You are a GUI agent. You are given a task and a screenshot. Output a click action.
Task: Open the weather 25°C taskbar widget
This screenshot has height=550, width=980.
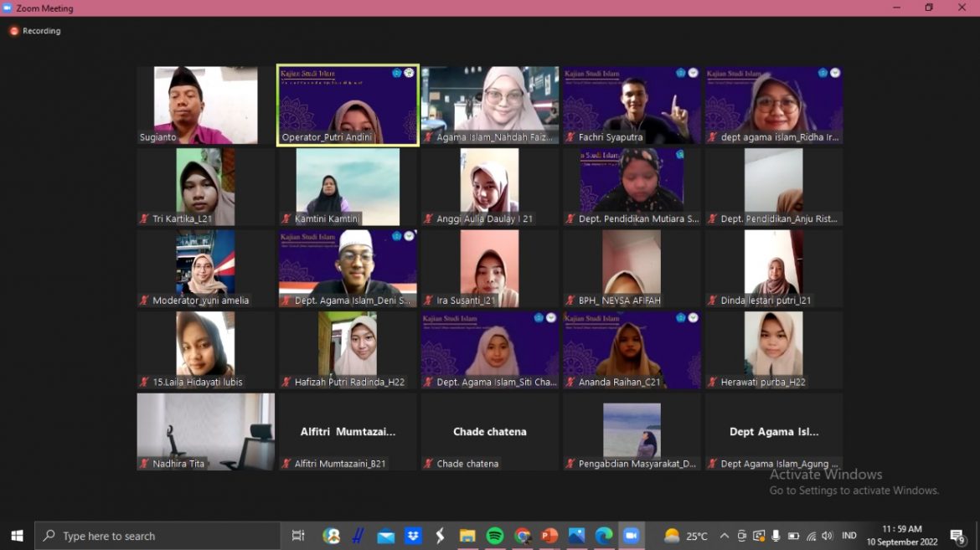(x=686, y=536)
